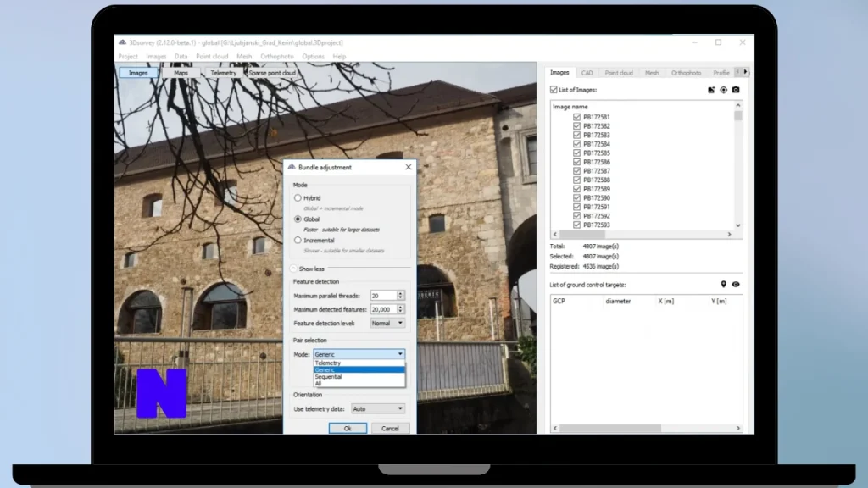Click the Maps viewer button
Viewport: 868px width, 488px height.
(x=181, y=73)
